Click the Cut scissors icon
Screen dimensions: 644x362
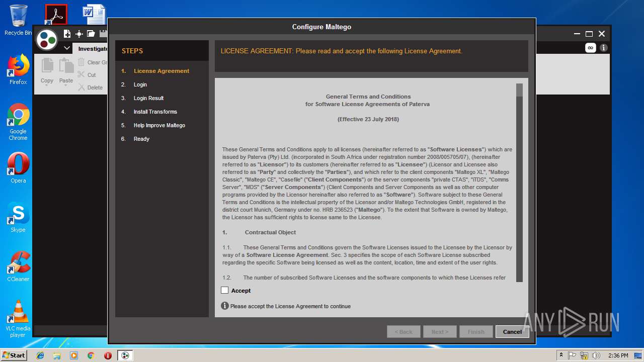81,74
